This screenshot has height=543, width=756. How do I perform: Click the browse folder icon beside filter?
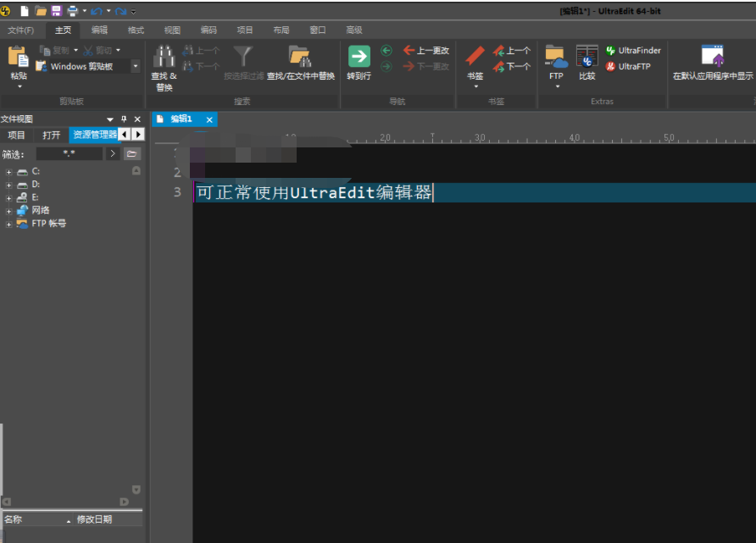pos(131,153)
